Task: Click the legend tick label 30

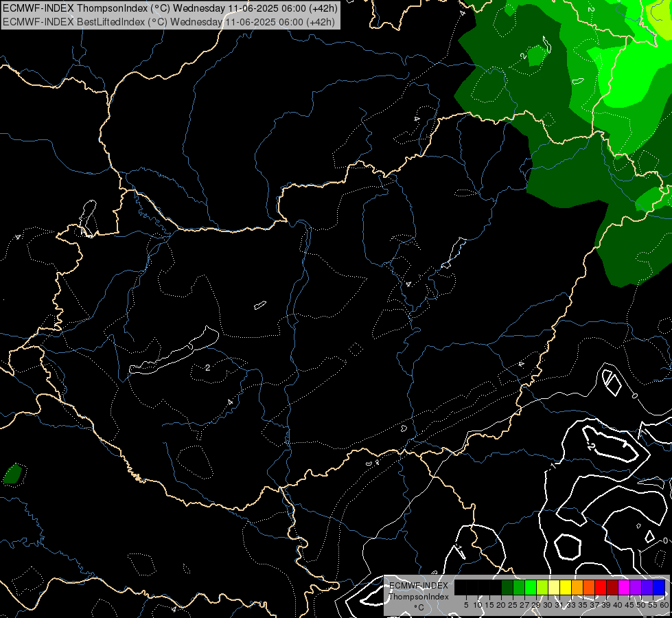Action: (548, 605)
